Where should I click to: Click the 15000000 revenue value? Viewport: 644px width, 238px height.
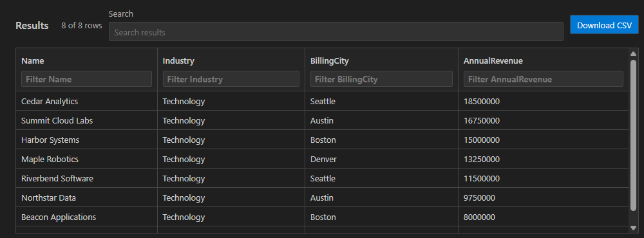[482, 140]
